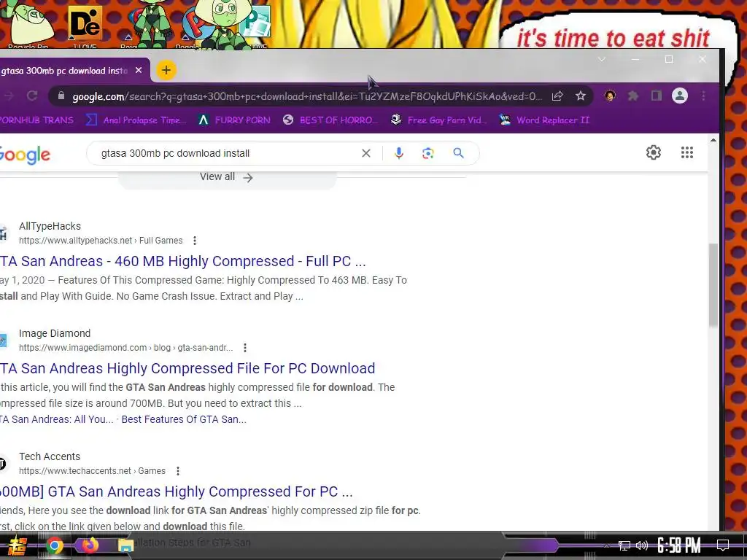This screenshot has height=560, width=747.
Task: Open more options for the Image Diamond result
Action: [x=245, y=348]
